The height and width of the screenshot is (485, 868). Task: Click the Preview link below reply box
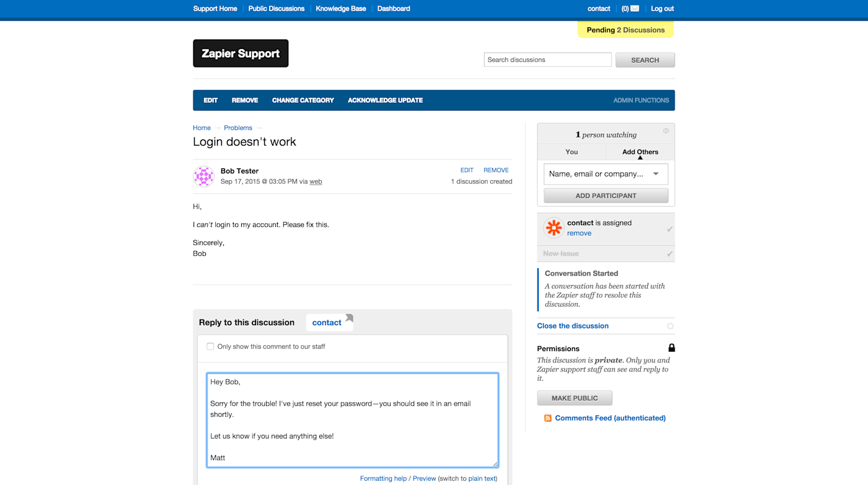click(x=425, y=478)
